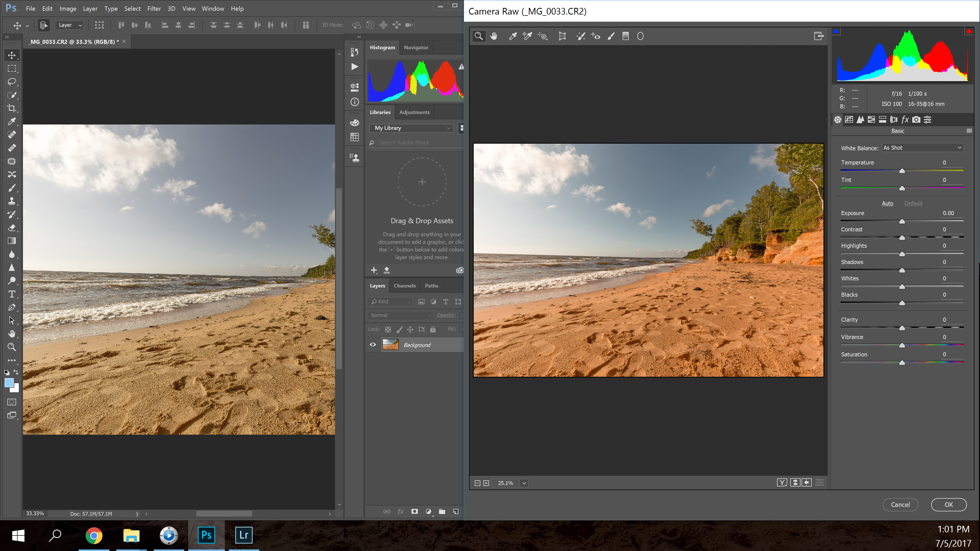
Task: Toggle lock transparent pixels in Layers
Action: [388, 329]
